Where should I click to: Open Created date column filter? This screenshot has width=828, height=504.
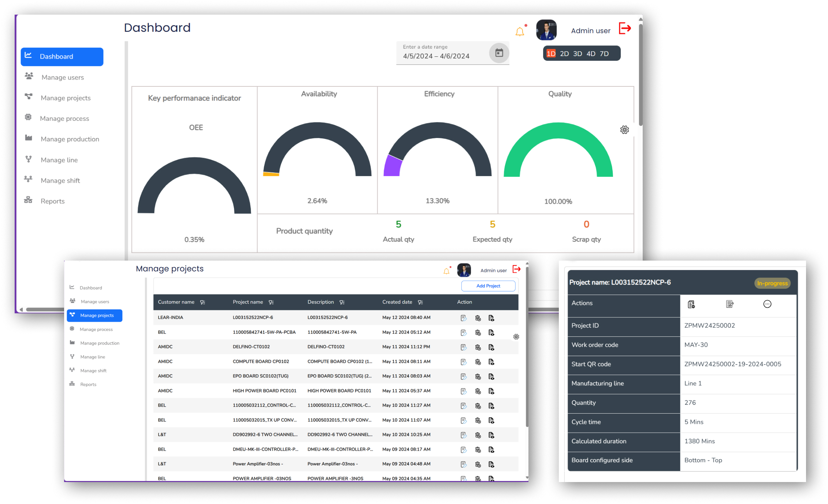(x=420, y=302)
